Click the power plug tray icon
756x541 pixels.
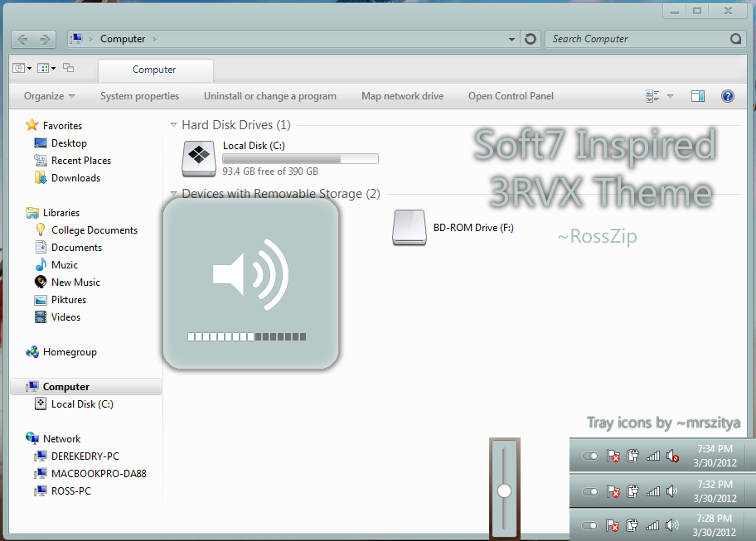tap(633, 456)
